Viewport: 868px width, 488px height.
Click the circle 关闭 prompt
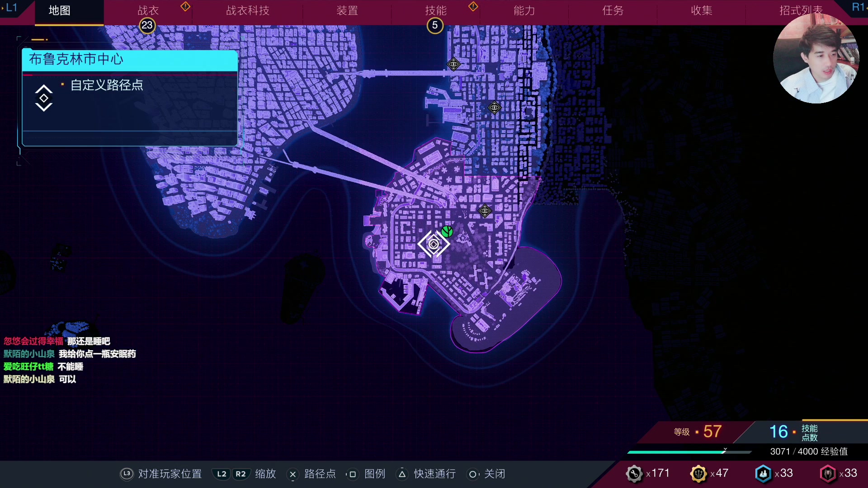click(486, 474)
